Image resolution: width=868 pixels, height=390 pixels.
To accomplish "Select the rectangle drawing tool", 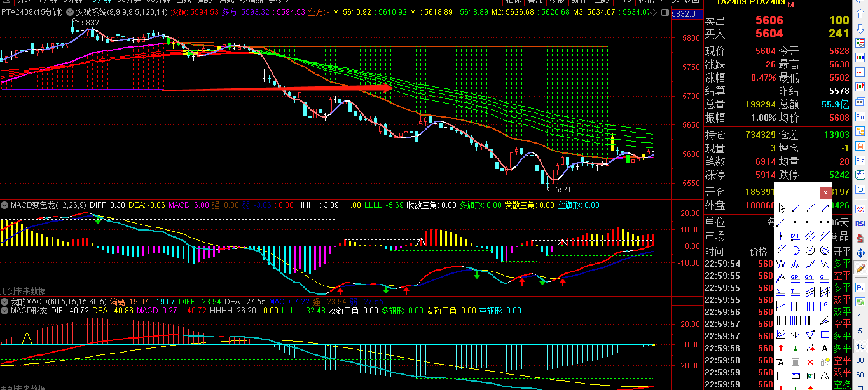I will (825, 333).
